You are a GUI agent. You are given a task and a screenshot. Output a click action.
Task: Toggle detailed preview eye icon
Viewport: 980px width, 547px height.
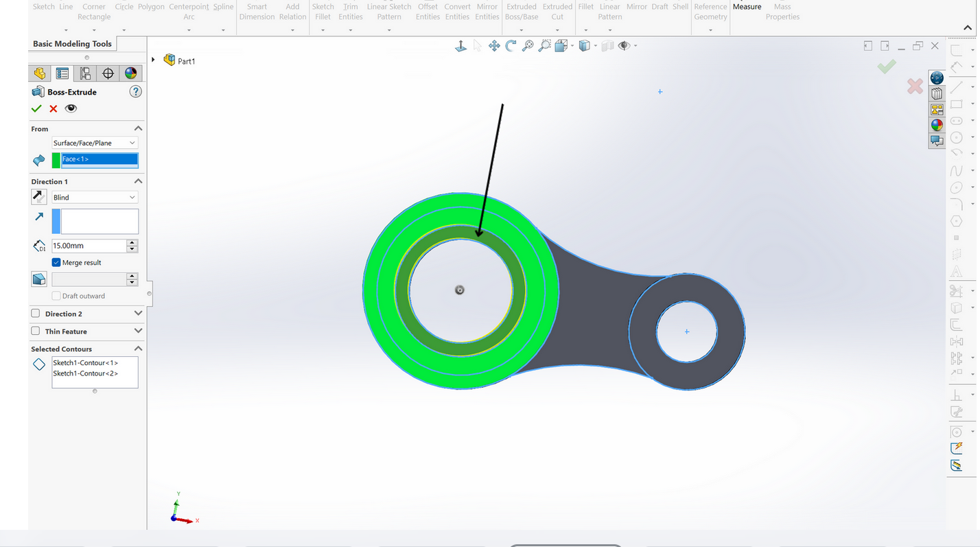tap(71, 108)
